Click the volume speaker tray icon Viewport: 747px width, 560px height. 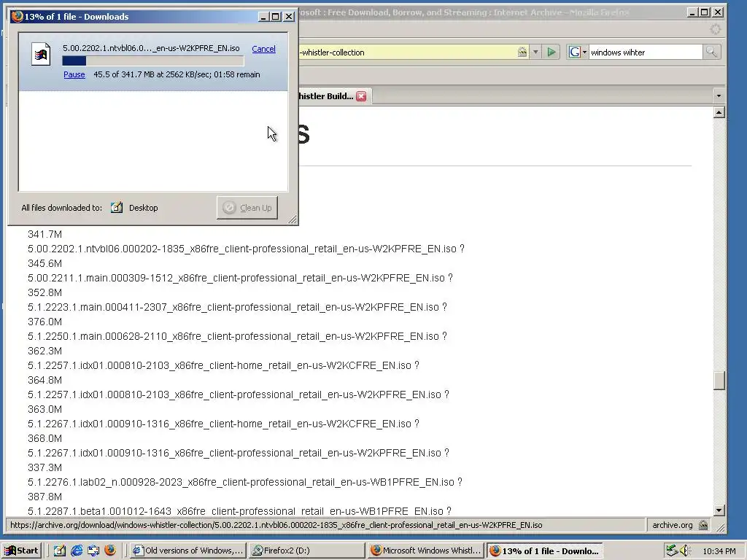coord(685,551)
